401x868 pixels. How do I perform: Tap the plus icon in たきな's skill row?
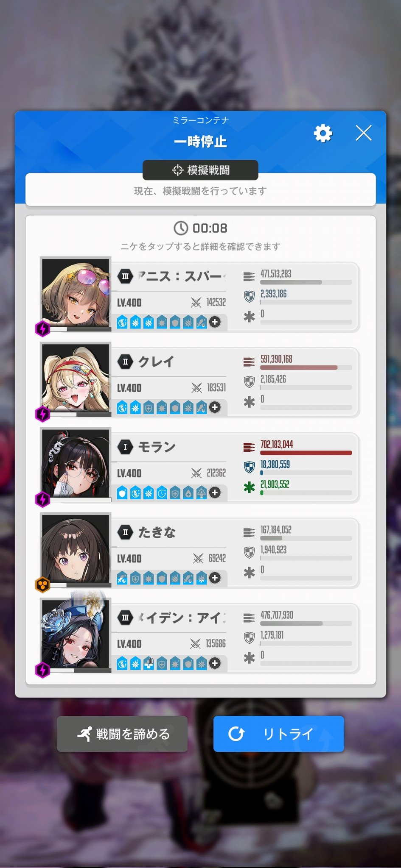click(215, 578)
